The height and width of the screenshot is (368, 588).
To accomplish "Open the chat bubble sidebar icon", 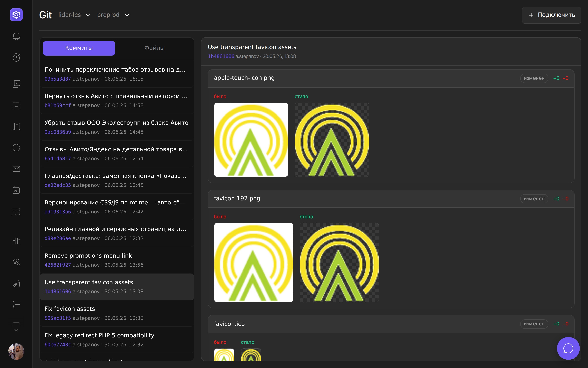I will click(16, 147).
